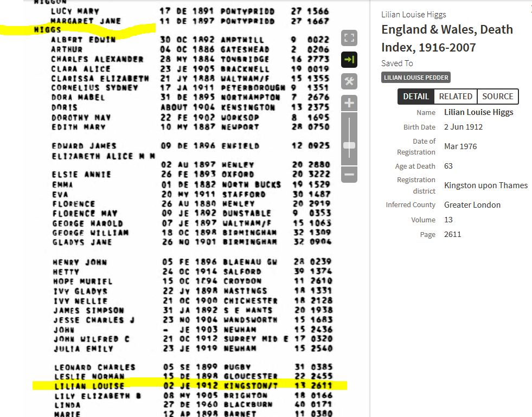Screen dimensions: 532x417
Task: Open the RELATED tab
Action: point(455,97)
